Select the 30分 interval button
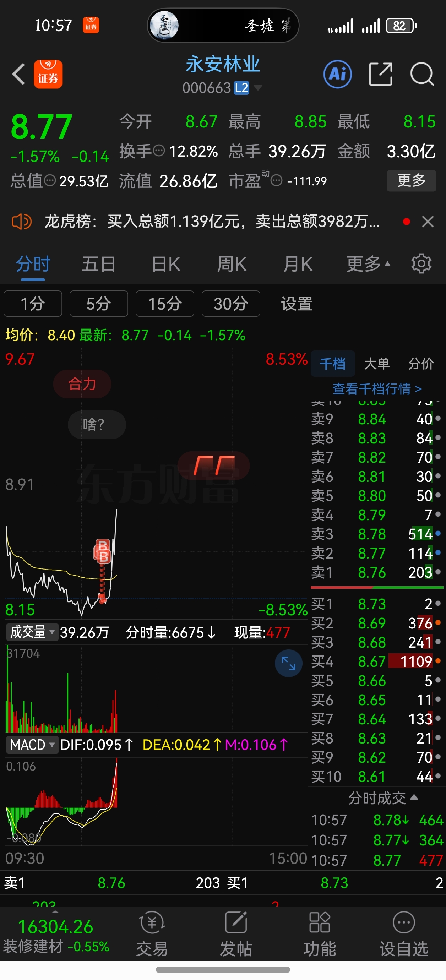Image resolution: width=446 pixels, height=980 pixels. tap(231, 304)
